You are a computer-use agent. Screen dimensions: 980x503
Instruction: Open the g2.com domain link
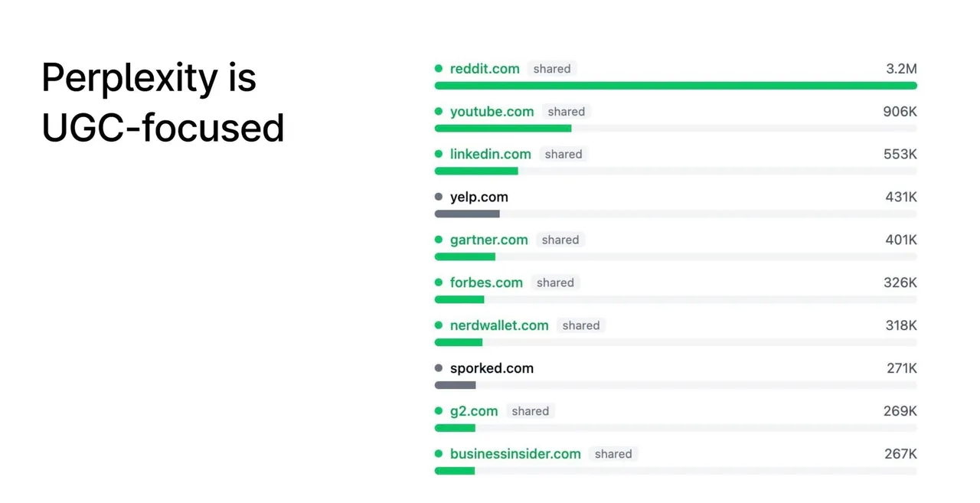474,412
